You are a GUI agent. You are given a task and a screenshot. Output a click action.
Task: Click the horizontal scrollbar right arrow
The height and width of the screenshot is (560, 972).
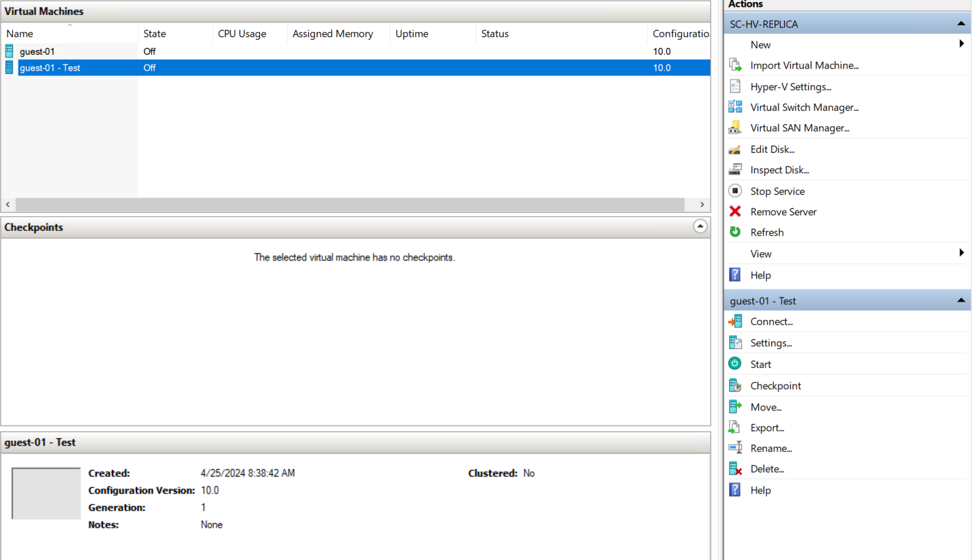coord(702,204)
